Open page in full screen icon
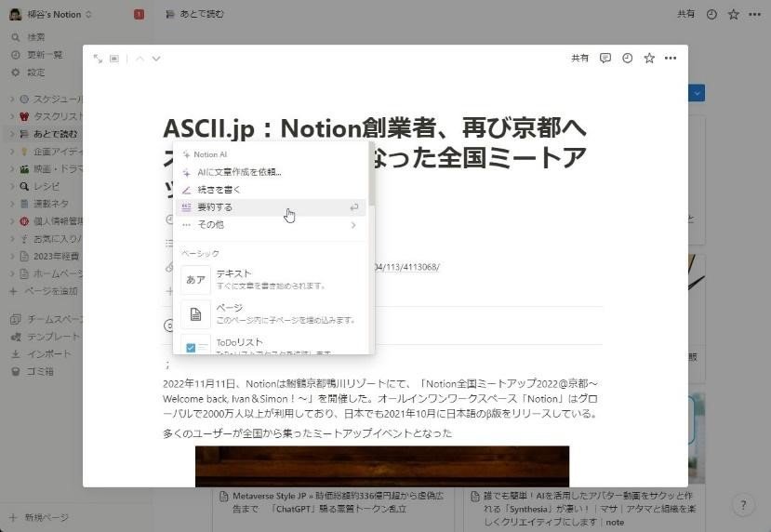Image resolution: width=771 pixels, height=532 pixels. (98, 59)
